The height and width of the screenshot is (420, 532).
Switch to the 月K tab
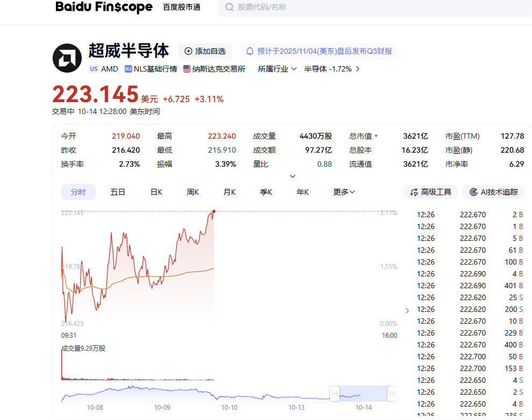pyautogui.click(x=229, y=192)
